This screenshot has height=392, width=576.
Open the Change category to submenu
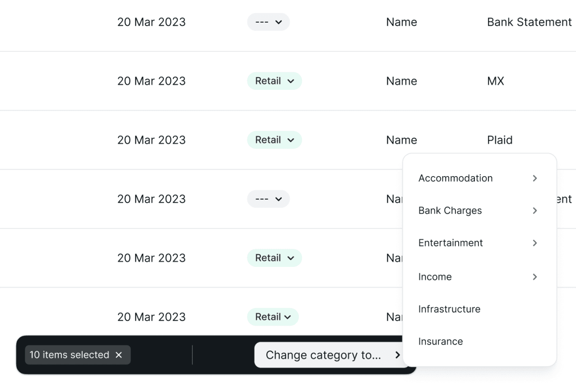pos(333,355)
